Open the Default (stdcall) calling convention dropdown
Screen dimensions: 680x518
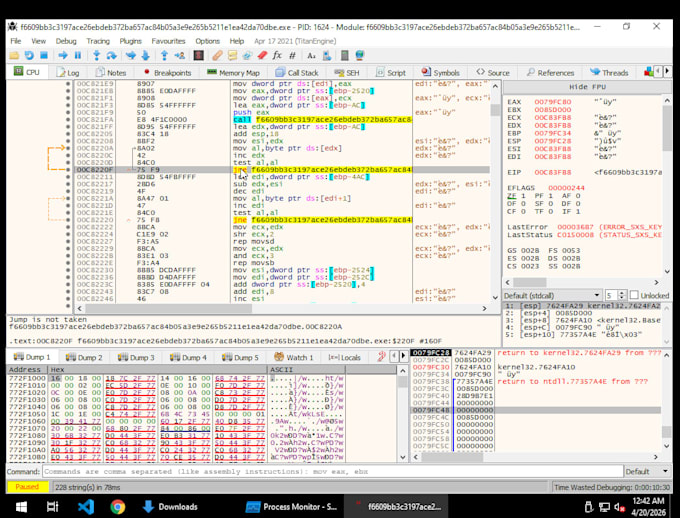tap(552, 295)
